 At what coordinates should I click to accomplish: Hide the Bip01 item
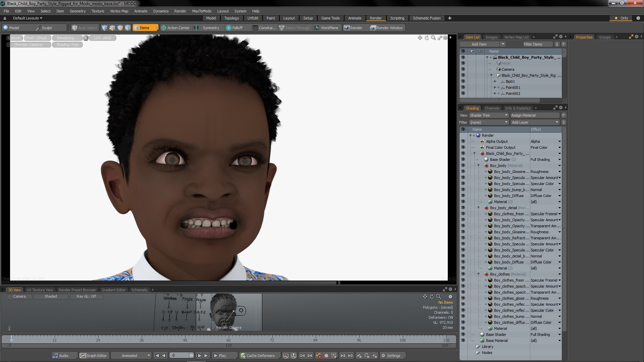[x=463, y=81]
